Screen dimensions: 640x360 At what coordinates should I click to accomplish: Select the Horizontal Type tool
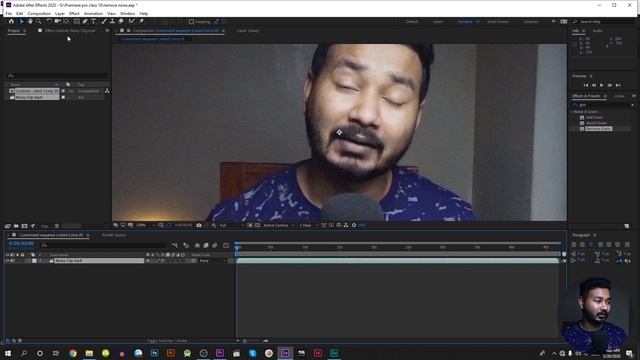click(93, 21)
